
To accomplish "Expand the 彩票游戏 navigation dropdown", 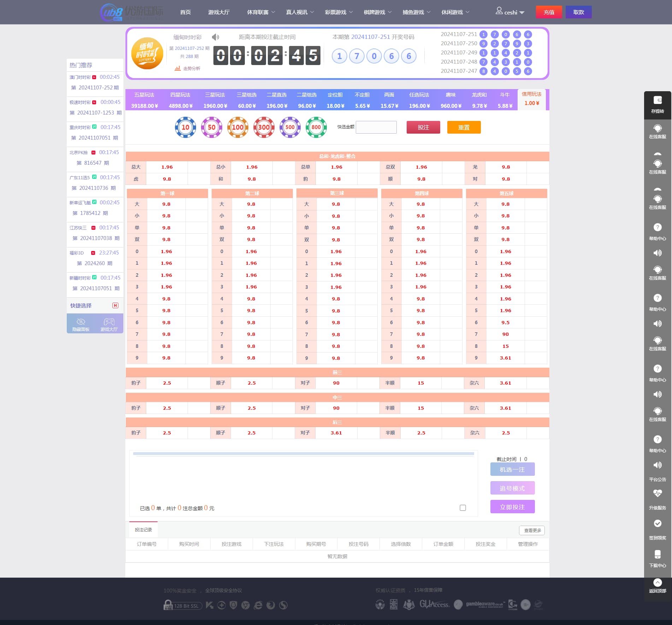I will pyautogui.click(x=338, y=12).
